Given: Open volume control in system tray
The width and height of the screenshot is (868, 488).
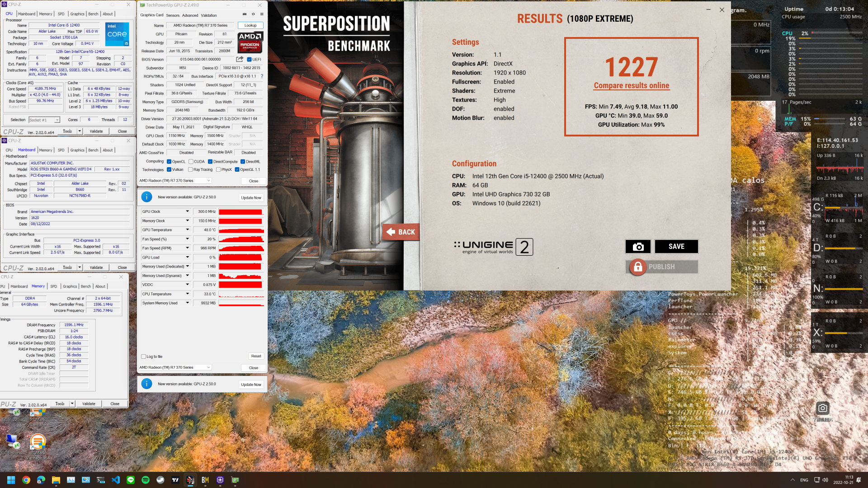Looking at the screenshot, I should pos(826,480).
